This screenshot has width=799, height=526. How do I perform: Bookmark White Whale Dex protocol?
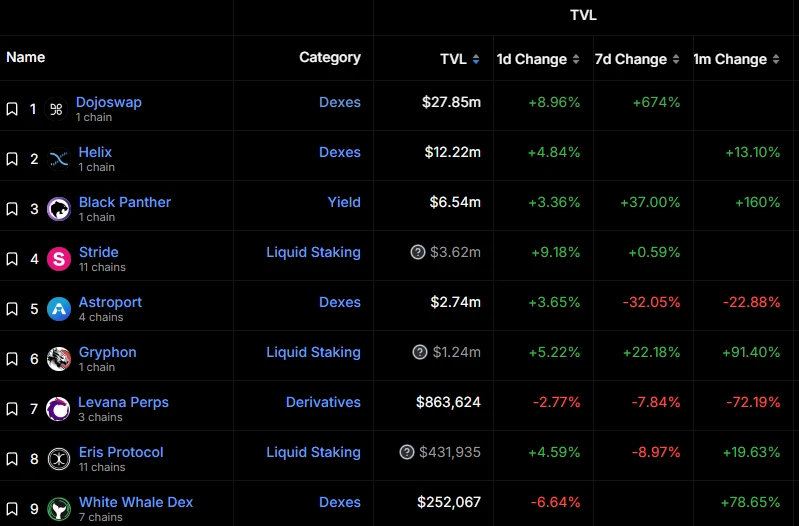pos(12,509)
